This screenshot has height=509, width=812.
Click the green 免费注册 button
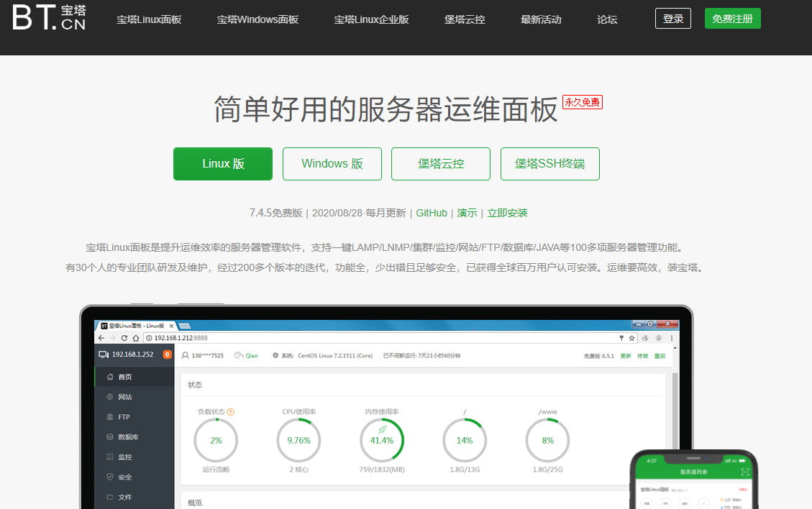point(733,19)
